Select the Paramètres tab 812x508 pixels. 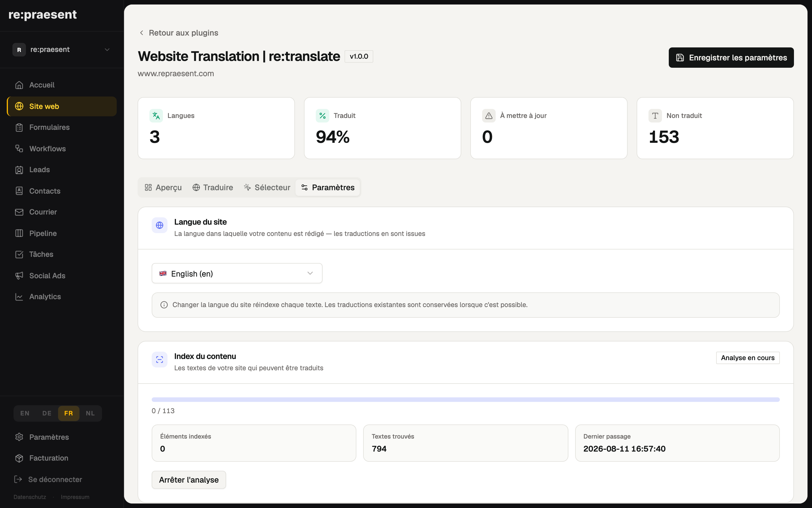(328, 187)
